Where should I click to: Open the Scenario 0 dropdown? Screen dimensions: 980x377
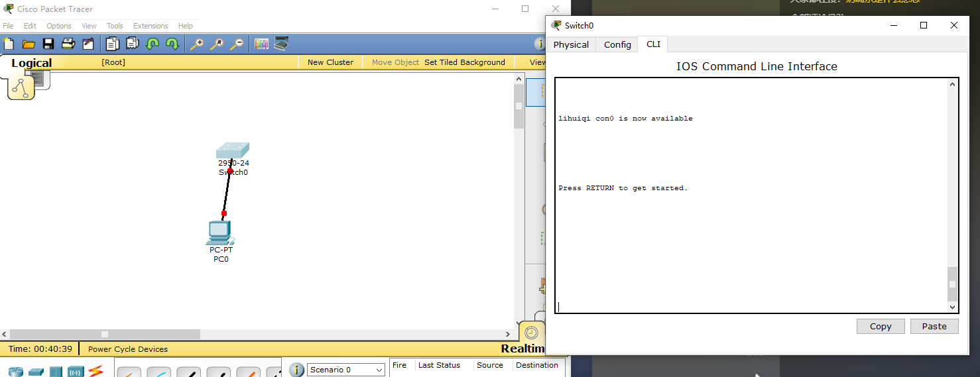pos(346,370)
